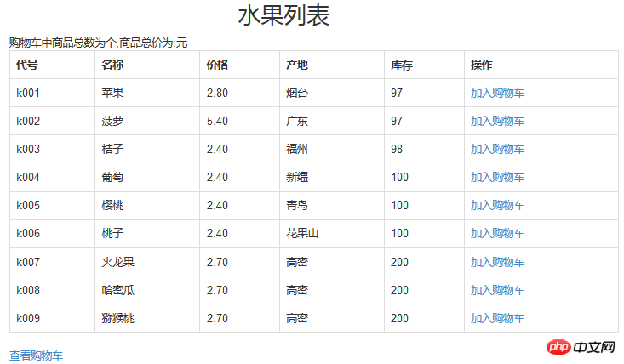Add 哈密瓜 (k008) to the cart

(x=497, y=291)
